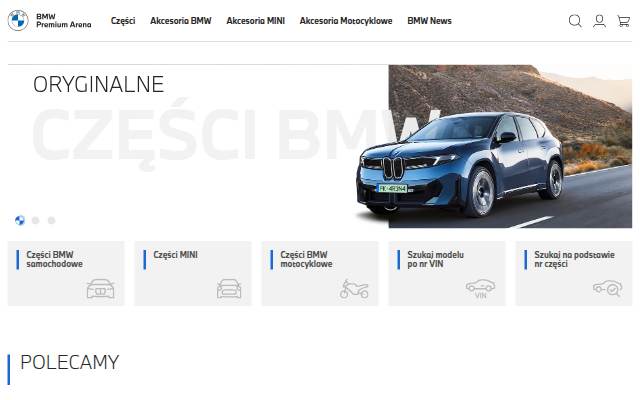Image resolution: width=640 pixels, height=400 pixels.
Task: Open the Akcesoria Motocyklowe menu
Action: point(346,21)
